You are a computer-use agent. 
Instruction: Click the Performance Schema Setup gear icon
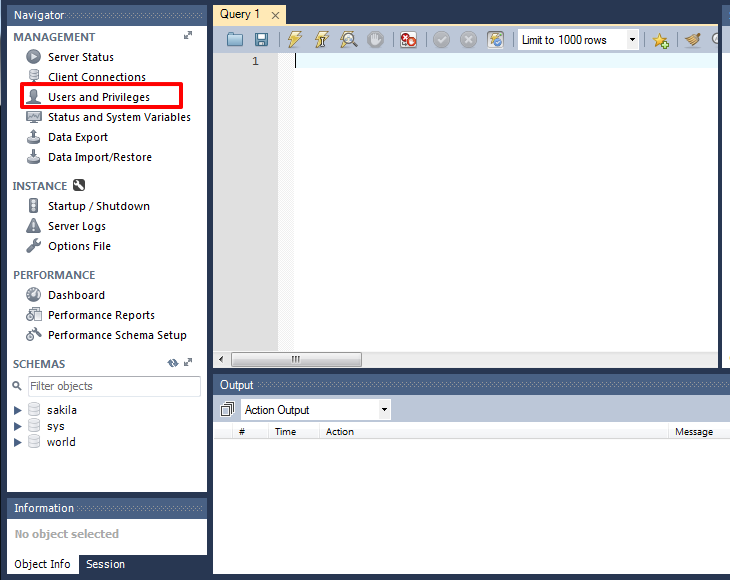(x=34, y=334)
